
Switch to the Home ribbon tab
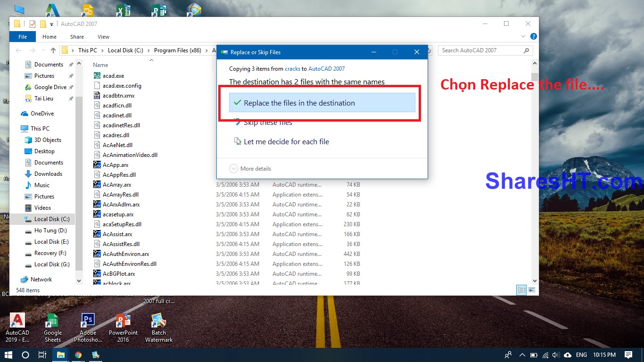50,37
